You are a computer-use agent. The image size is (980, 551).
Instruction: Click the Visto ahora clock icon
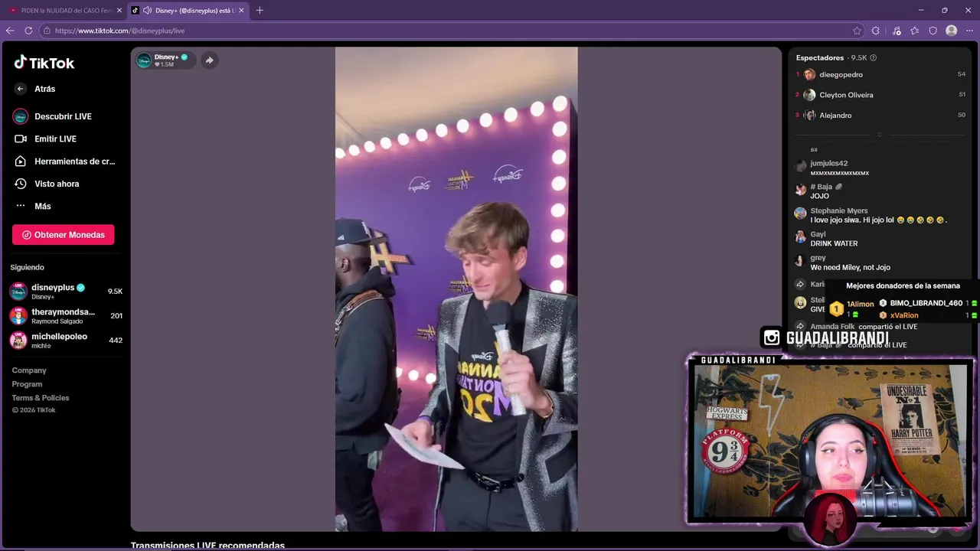[x=21, y=184]
